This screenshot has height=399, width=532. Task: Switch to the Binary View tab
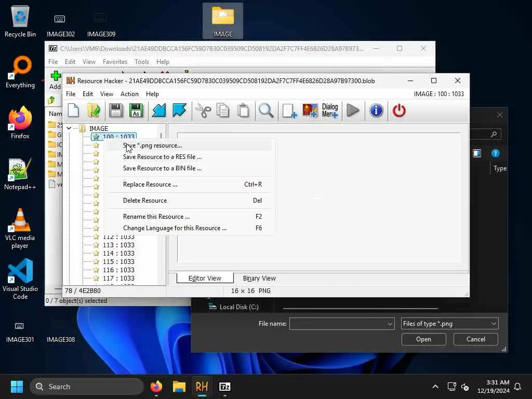(259, 278)
